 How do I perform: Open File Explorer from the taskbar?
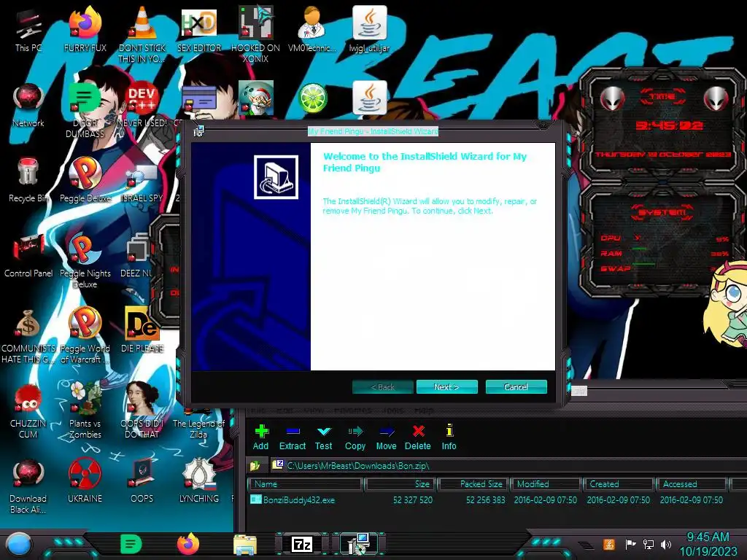tap(245, 544)
